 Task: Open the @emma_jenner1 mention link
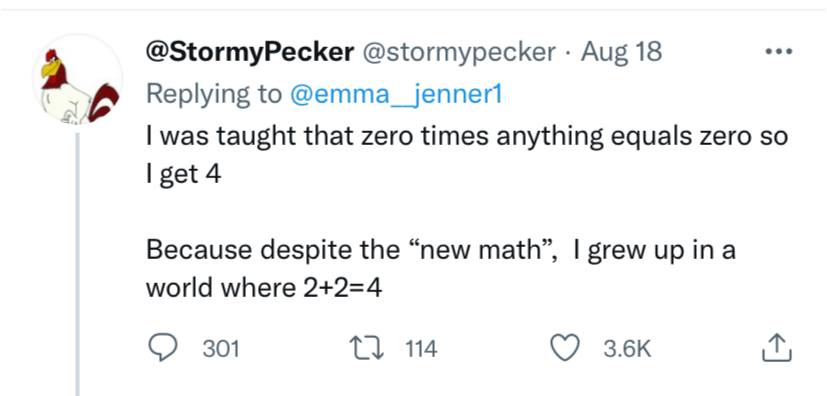(396, 94)
